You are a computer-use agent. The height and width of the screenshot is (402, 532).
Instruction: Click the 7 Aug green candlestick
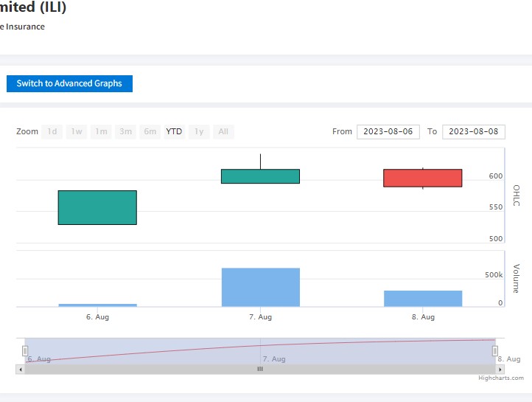(x=260, y=176)
